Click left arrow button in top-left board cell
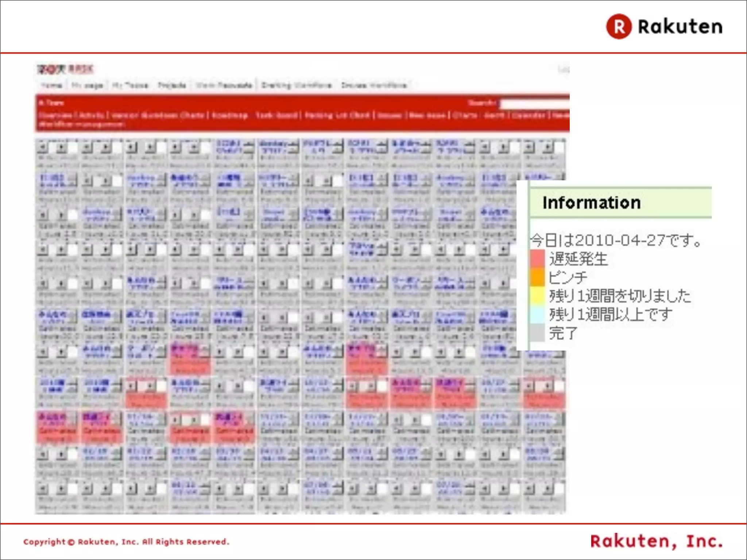This screenshot has width=747, height=560. pyautogui.click(x=43, y=147)
